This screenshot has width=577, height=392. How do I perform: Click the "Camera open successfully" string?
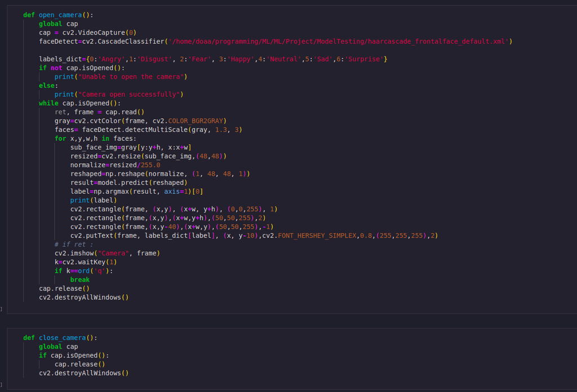coord(129,95)
